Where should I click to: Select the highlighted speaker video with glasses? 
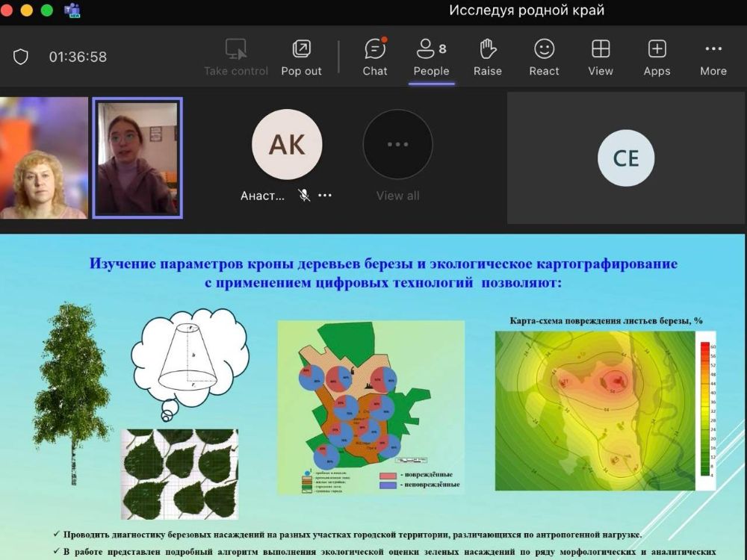[137, 158]
